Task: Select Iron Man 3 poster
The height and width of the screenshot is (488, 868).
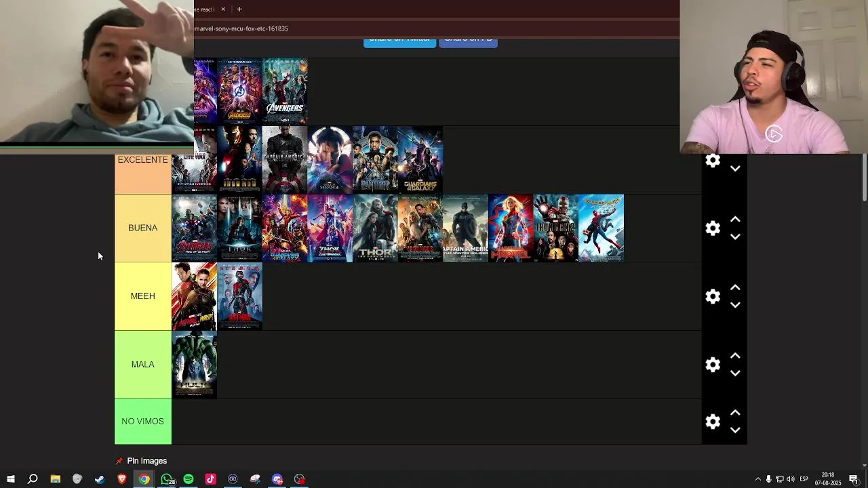Action: [x=420, y=228]
